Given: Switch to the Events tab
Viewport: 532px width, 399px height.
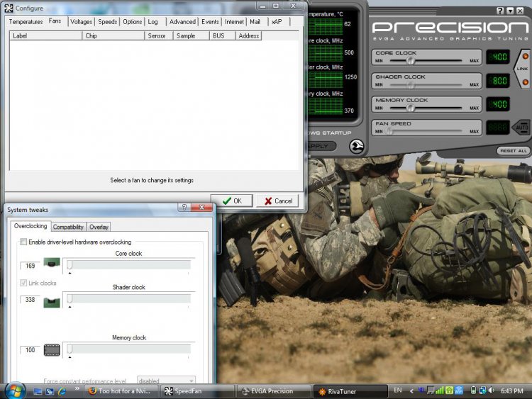Looking at the screenshot, I should (x=210, y=22).
